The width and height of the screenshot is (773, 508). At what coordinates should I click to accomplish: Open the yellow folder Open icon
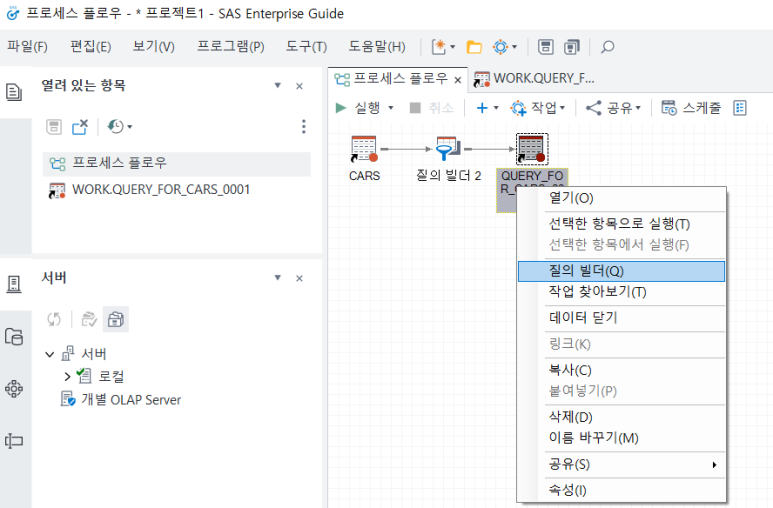[x=474, y=47]
